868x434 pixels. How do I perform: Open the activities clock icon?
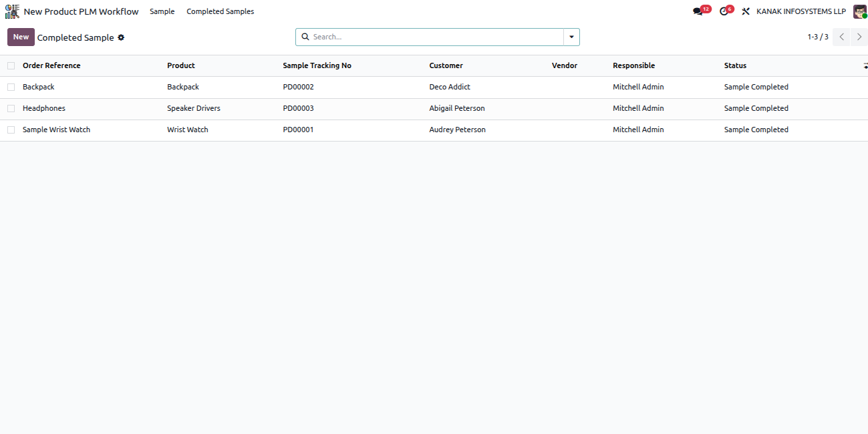coord(726,11)
